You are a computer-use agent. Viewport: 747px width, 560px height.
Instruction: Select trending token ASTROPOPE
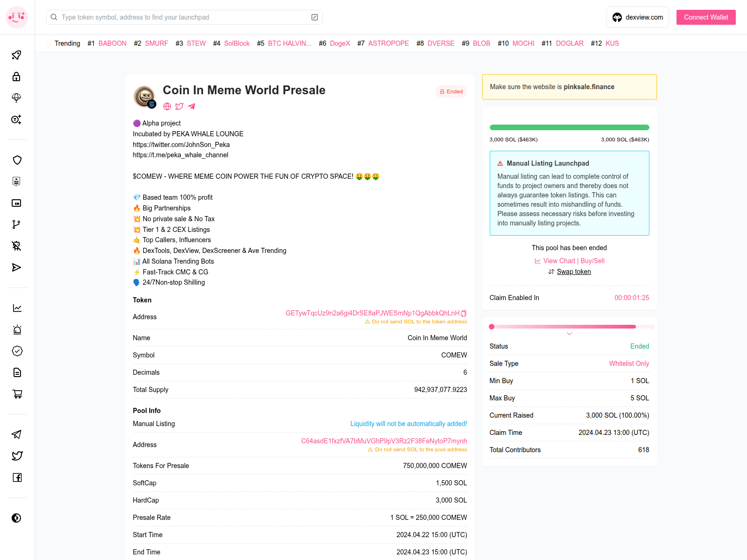tap(388, 43)
